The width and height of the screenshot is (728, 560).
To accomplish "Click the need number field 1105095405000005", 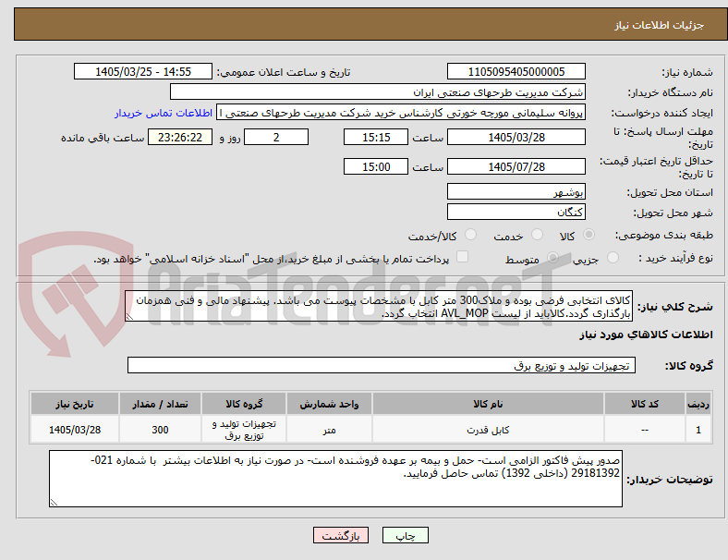I will (x=516, y=71).
